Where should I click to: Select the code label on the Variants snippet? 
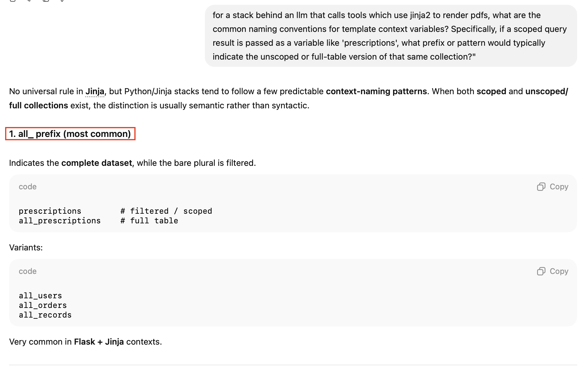27,271
